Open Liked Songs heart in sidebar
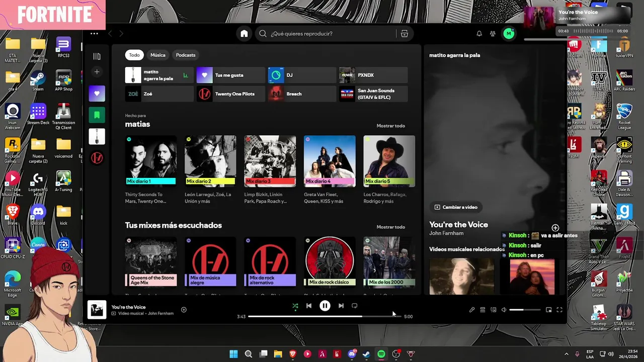This screenshot has height=362, width=644. click(x=97, y=94)
